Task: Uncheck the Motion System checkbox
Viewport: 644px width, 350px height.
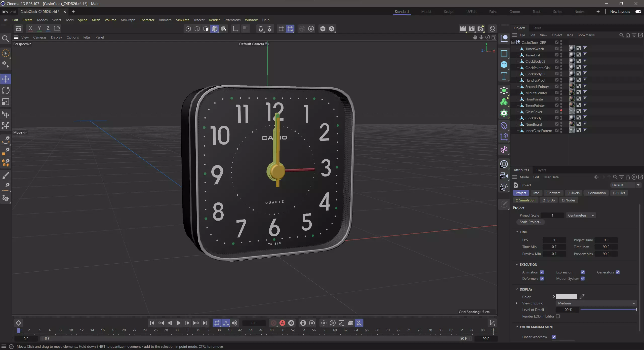Action: [x=583, y=279]
